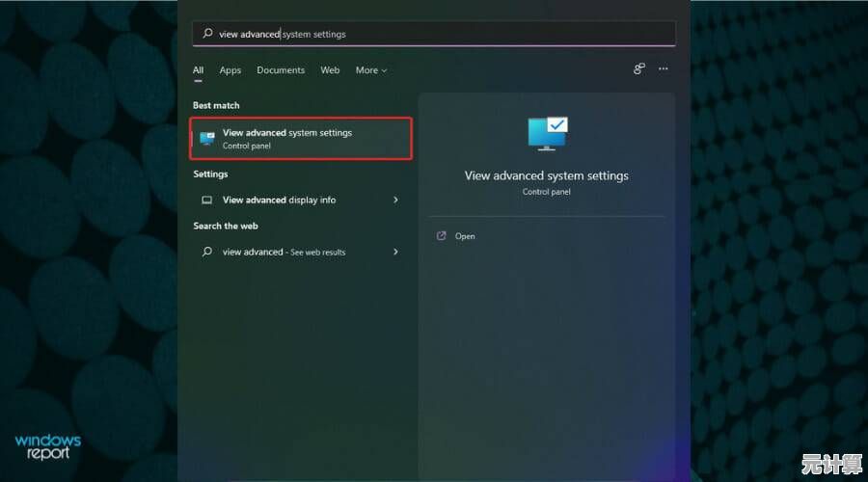Click the 'view advanced system settings' search field

pos(434,34)
